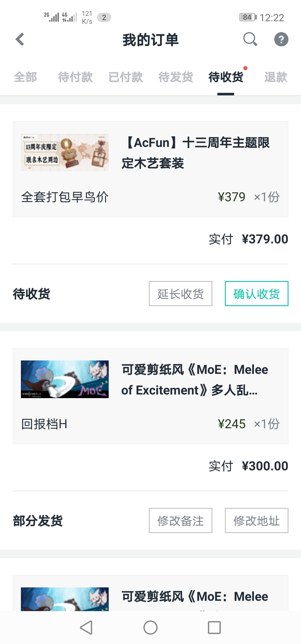Tap 修改地址 button
301x644 pixels.
[x=256, y=520]
